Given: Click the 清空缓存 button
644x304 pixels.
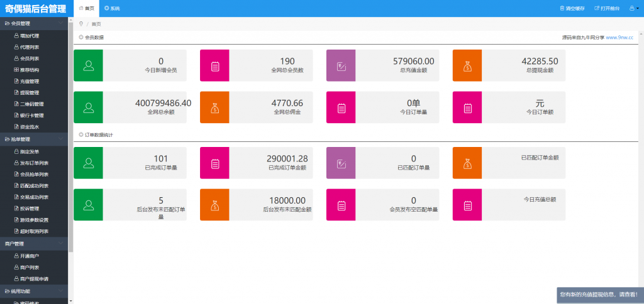Looking at the screenshot, I should pyautogui.click(x=572, y=8).
